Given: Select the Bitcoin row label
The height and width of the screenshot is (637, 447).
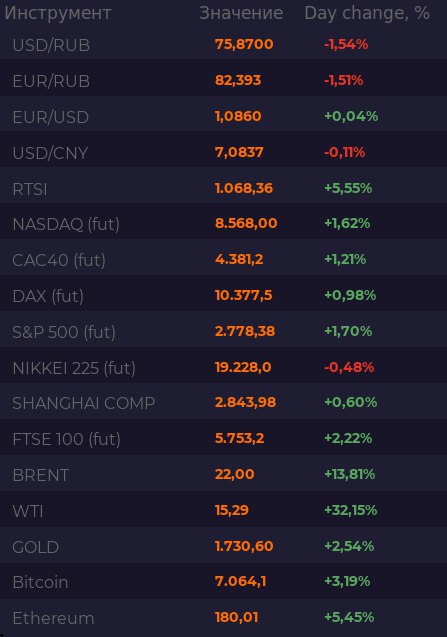Looking at the screenshot, I should click(40, 583).
